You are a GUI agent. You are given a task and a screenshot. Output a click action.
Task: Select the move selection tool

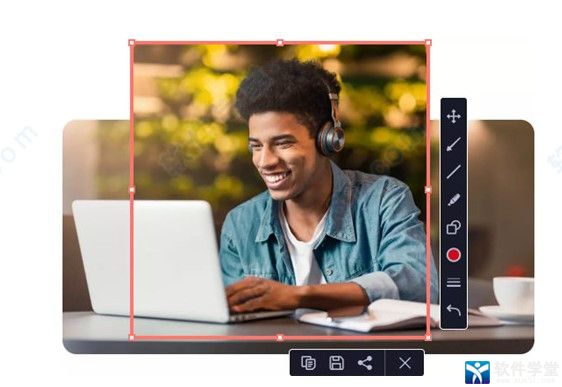[x=453, y=116]
